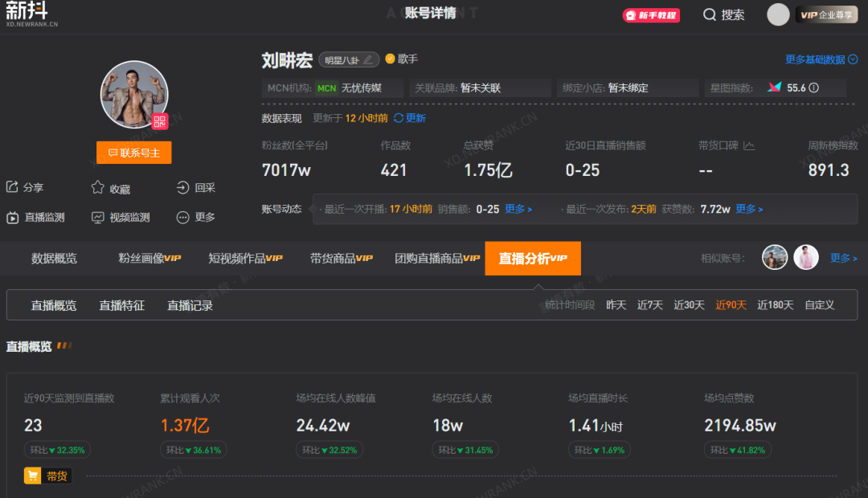
Task: Click fan count 7017w
Action: [x=286, y=169]
